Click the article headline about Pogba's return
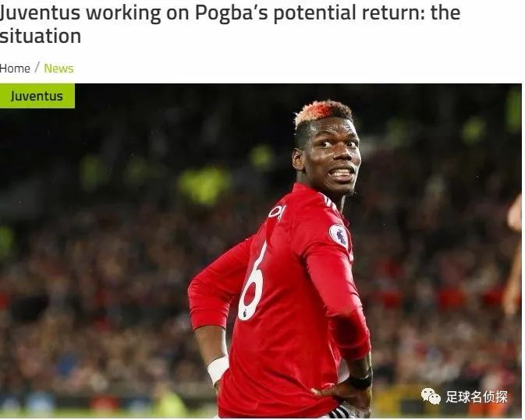 pyautogui.click(x=229, y=24)
